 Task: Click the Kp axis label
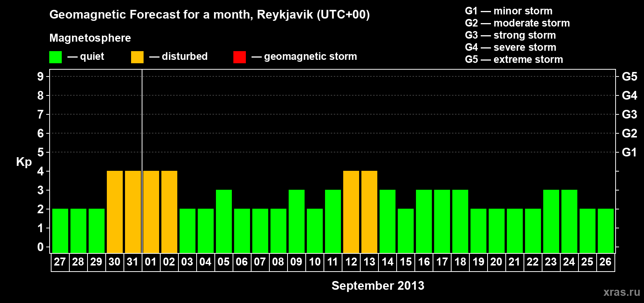pos(24,162)
